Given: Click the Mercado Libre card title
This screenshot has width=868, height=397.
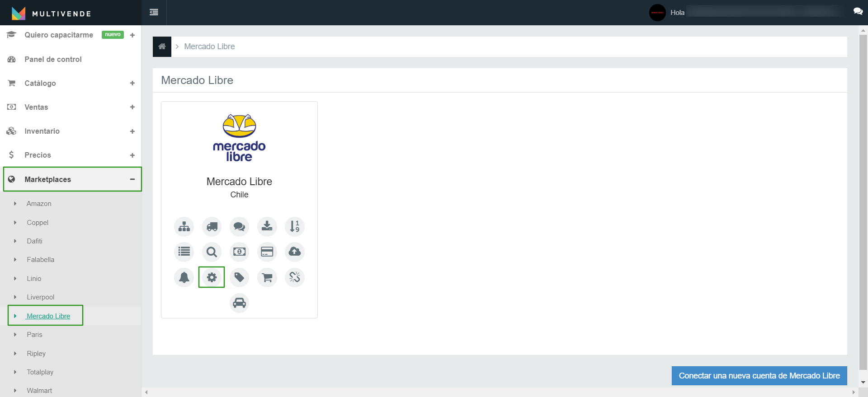Looking at the screenshot, I should pyautogui.click(x=239, y=182).
